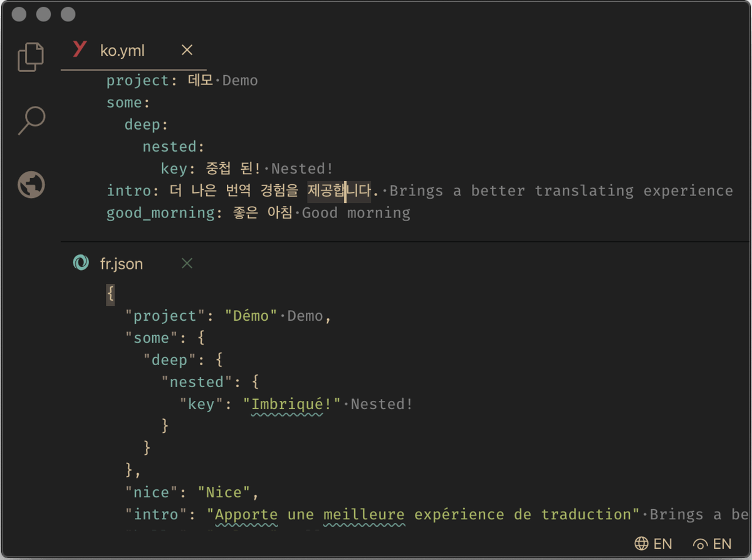Viewport: 752px width, 560px height.
Task: Switch to the fr.json tab
Action: coord(120,263)
